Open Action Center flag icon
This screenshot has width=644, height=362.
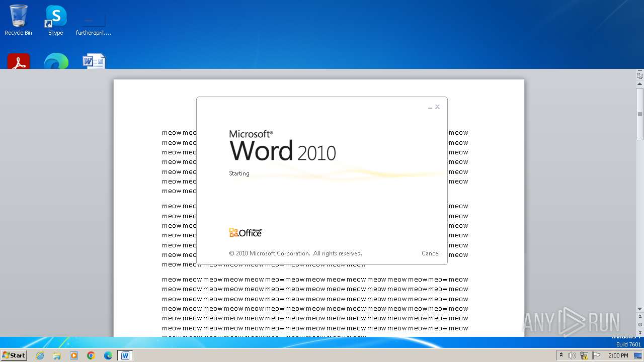coord(596,355)
